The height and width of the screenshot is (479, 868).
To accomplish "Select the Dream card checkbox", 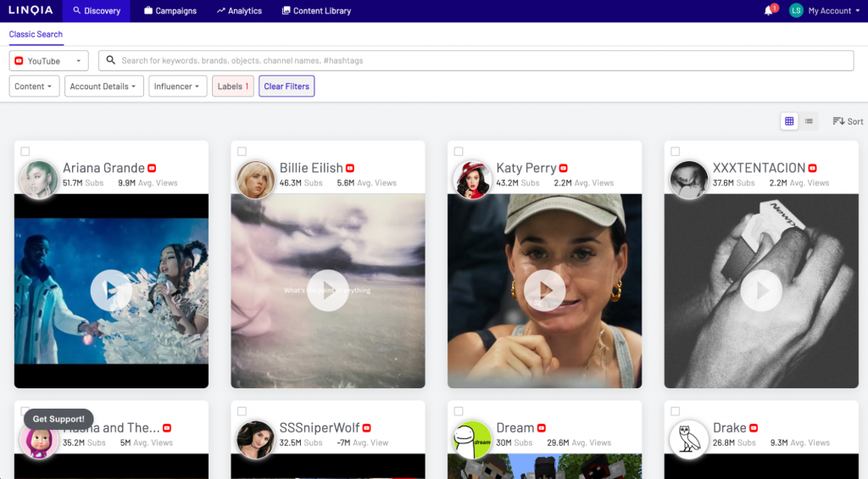I will (x=459, y=411).
